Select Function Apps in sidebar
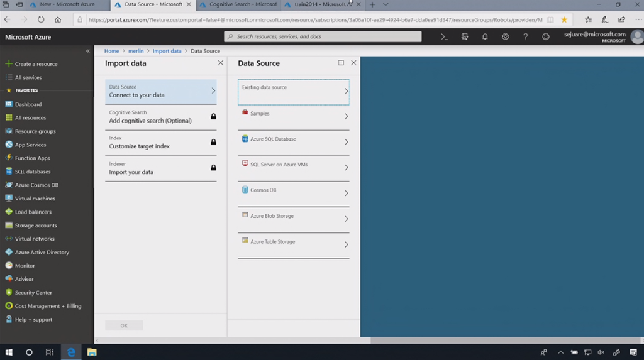Screen dimensions: 644x360 click(x=32, y=158)
